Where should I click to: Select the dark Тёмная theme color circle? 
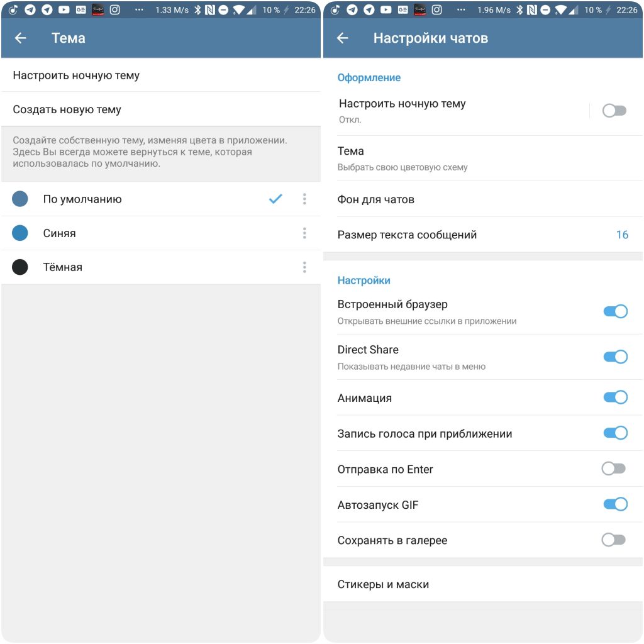click(19, 267)
